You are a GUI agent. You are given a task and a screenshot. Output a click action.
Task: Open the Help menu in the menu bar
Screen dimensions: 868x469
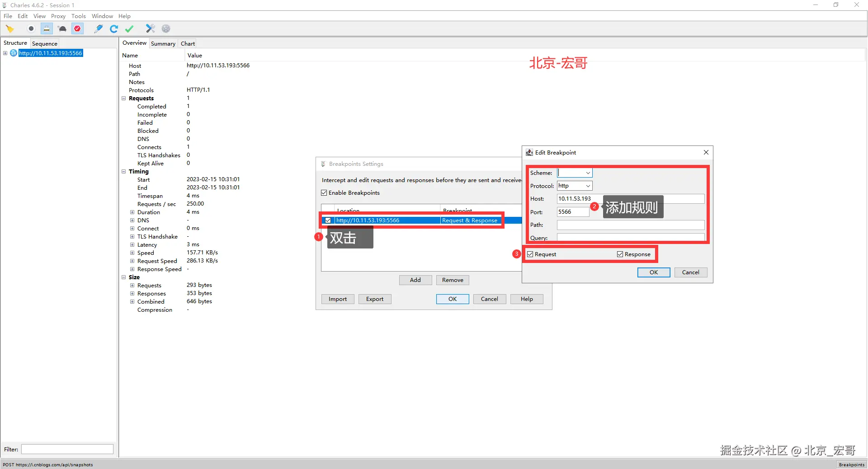point(124,16)
